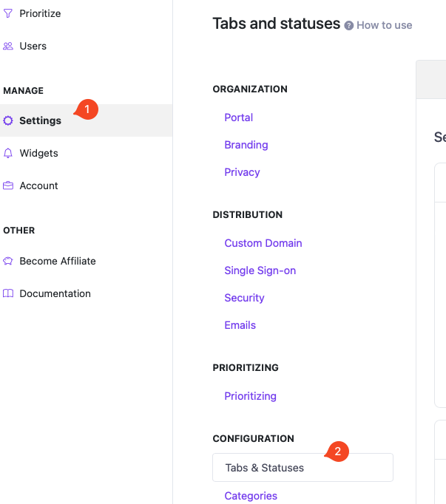Screen dimensions: 446x504
Task: Open the Prioritizing settings link
Action: click(x=250, y=396)
